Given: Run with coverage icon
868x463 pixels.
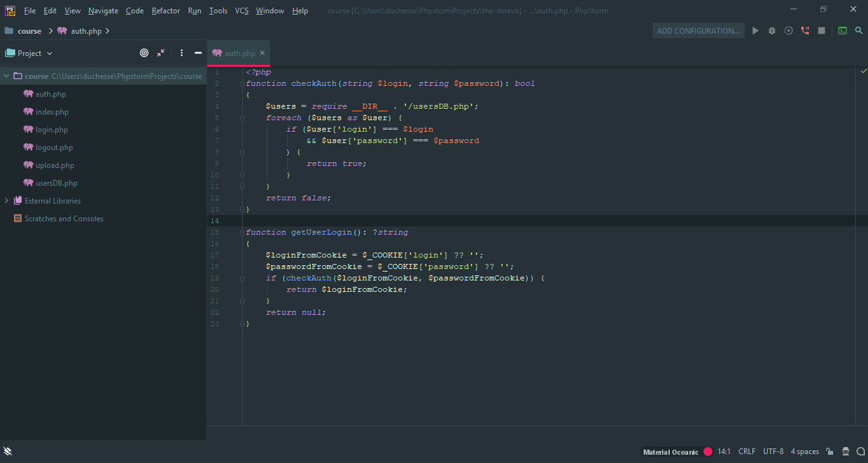Looking at the screenshot, I should [x=789, y=31].
